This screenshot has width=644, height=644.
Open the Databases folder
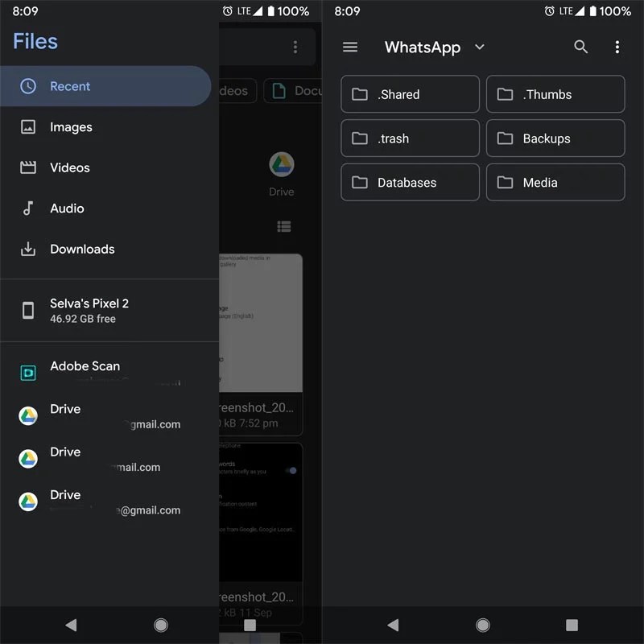(x=410, y=182)
